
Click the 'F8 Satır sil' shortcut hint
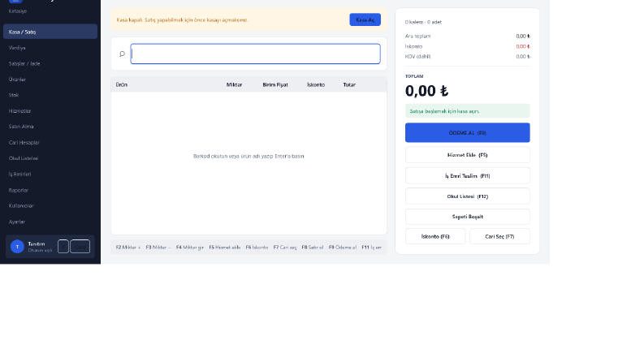coord(312,247)
